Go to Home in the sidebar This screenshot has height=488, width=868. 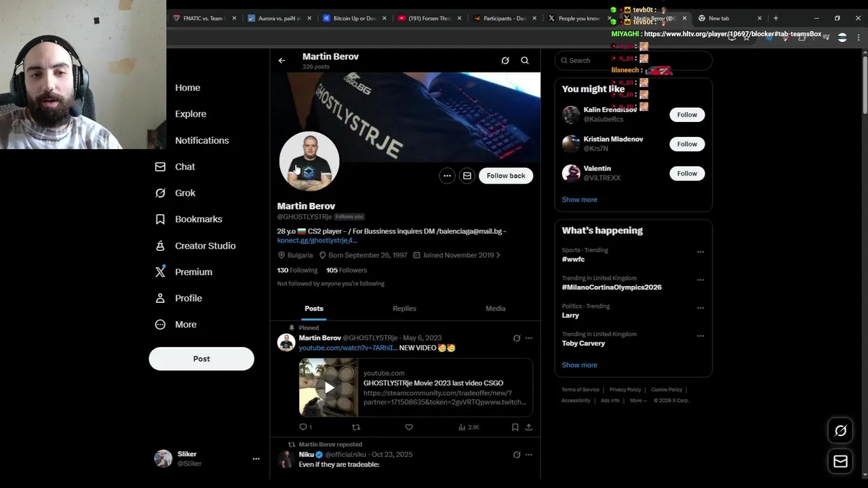point(187,87)
